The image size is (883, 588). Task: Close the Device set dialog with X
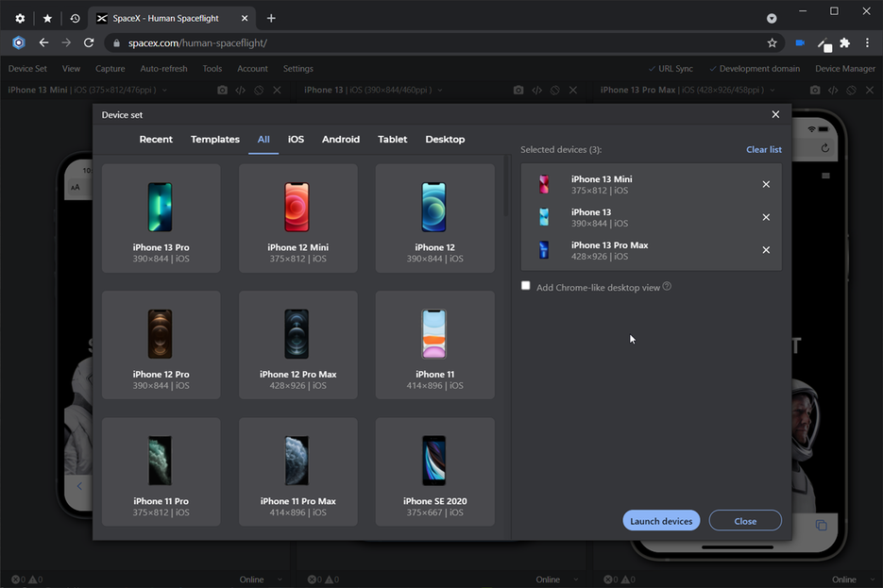pyautogui.click(x=775, y=115)
